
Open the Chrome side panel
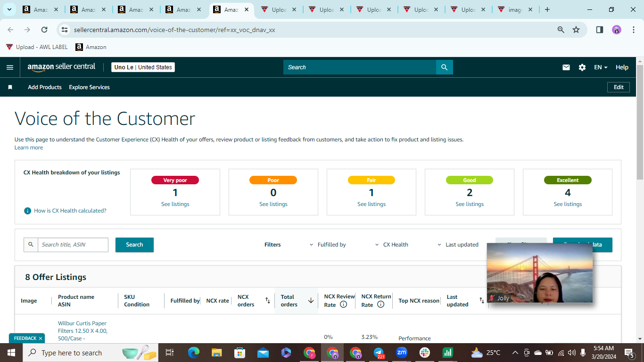[600, 30]
